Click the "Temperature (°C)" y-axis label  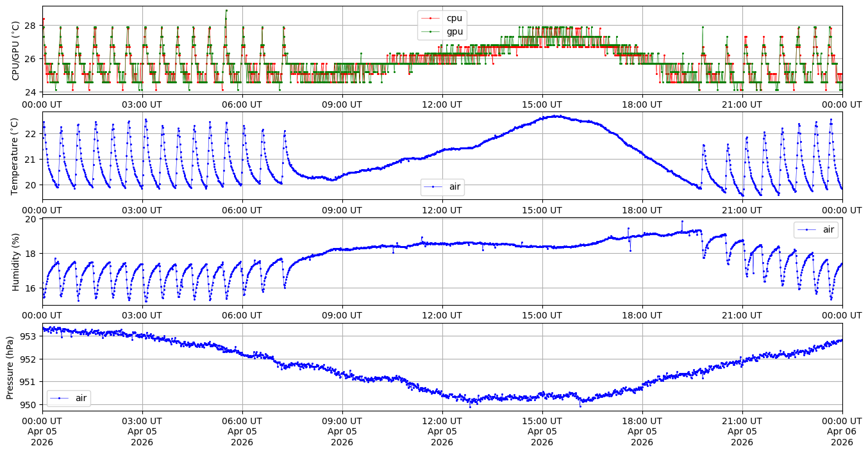pos(16,156)
